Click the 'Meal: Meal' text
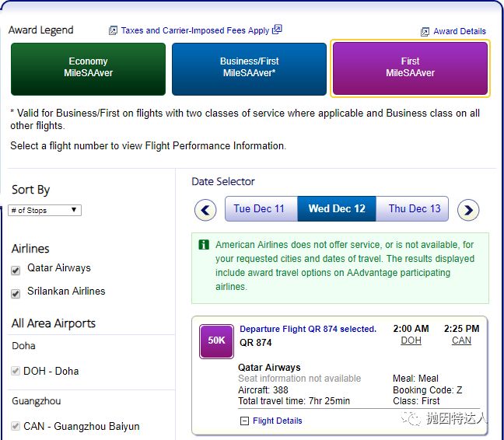The height and width of the screenshot is (440, 504). tap(415, 379)
